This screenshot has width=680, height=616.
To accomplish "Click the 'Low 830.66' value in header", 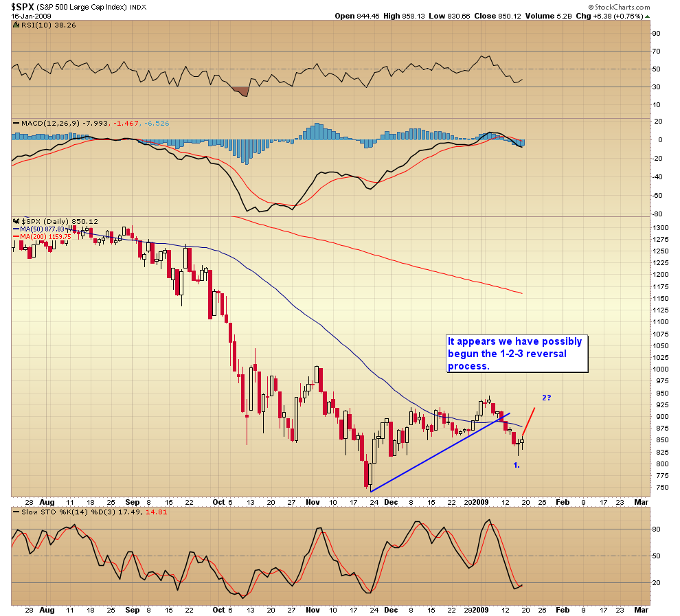I will (449, 16).
